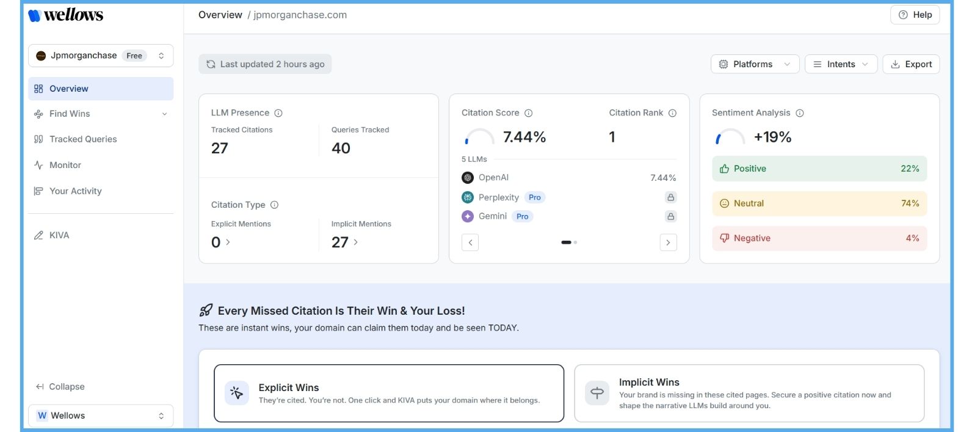980x432 pixels.
Task: Open Explicit Mentions arrow next to 0
Action: coord(228,243)
